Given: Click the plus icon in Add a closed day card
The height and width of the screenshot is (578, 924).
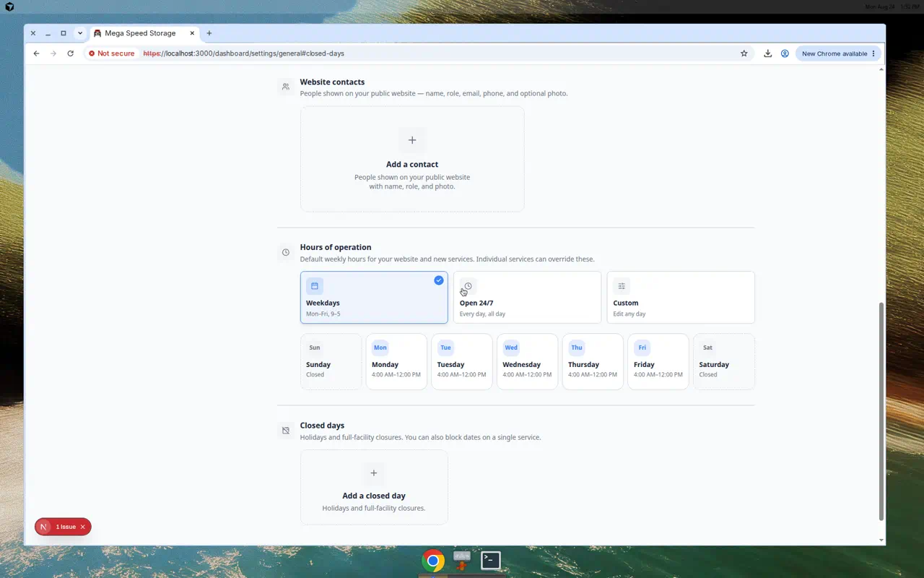Looking at the screenshot, I should tap(374, 473).
